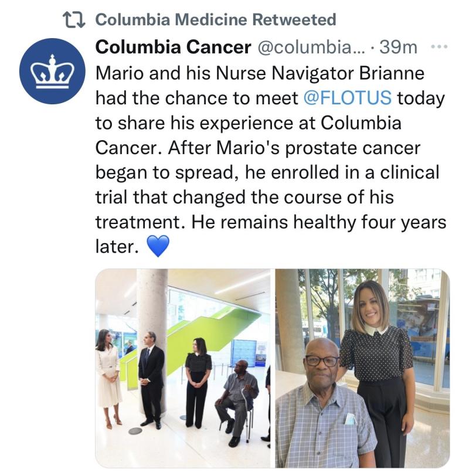Click the man in dark suit by column
The width and height of the screenshot is (469, 476).
point(151,380)
